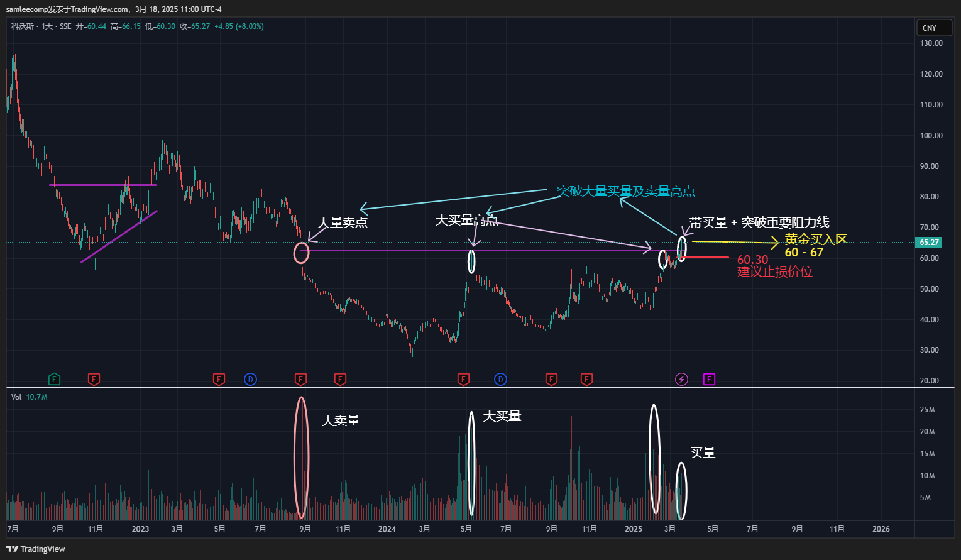Viewport: 961px width, 560px height.
Task: Click the 65.27 current price label
Action: click(929, 243)
